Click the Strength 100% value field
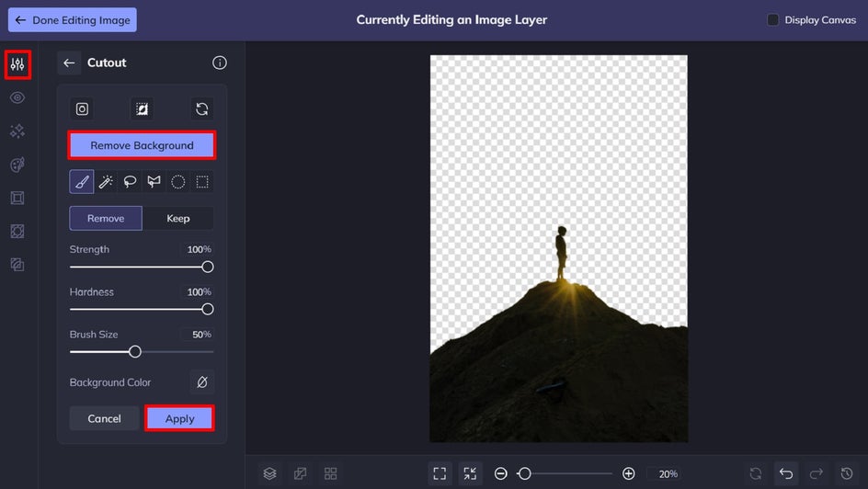This screenshot has height=489, width=868. (x=199, y=249)
